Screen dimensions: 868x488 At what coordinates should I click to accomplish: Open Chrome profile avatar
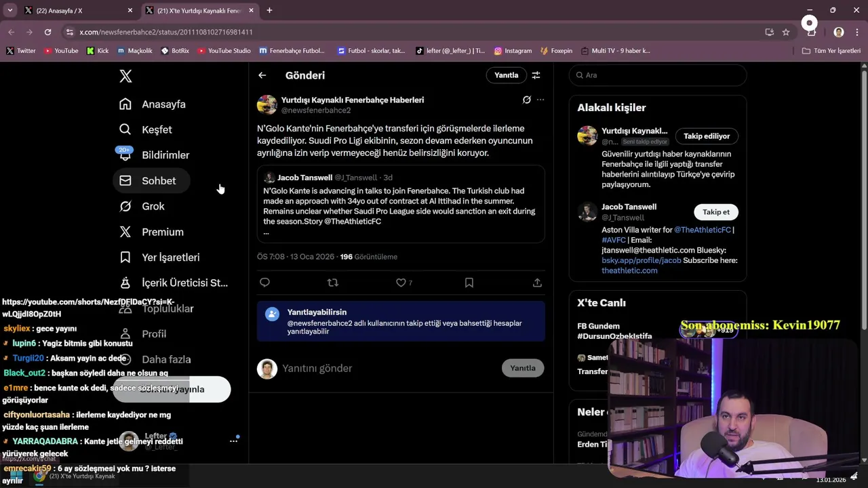[839, 32]
